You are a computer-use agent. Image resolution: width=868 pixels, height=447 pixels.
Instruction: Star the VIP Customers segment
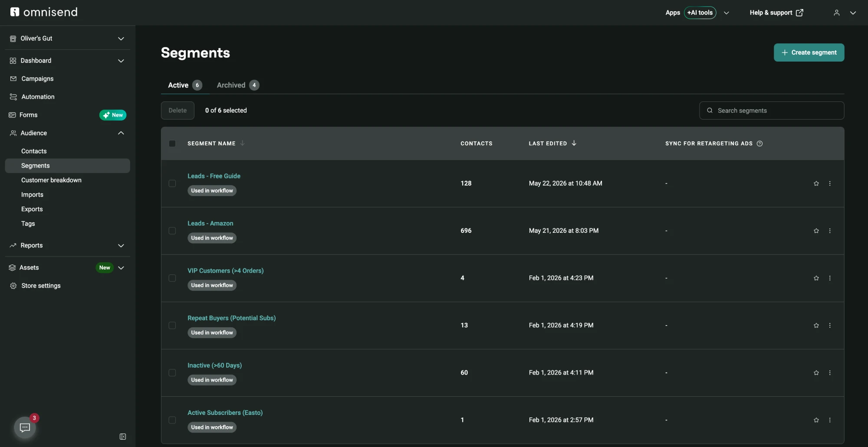pyautogui.click(x=816, y=278)
